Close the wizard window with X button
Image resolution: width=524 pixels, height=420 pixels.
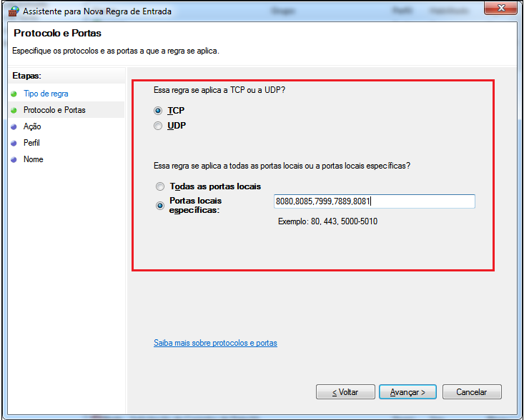click(x=500, y=8)
